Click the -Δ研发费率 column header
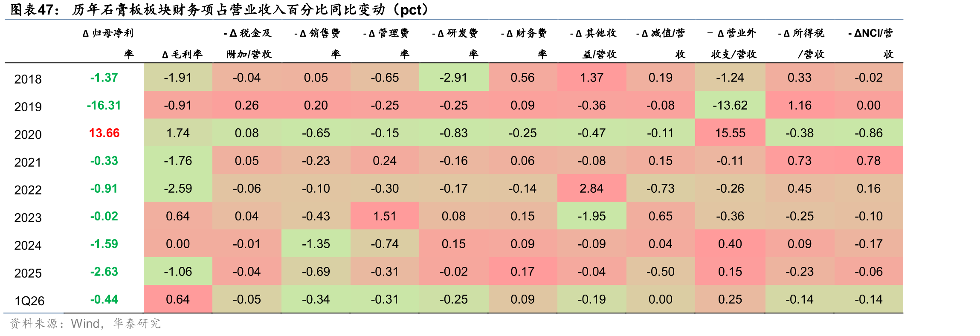 tap(455, 43)
